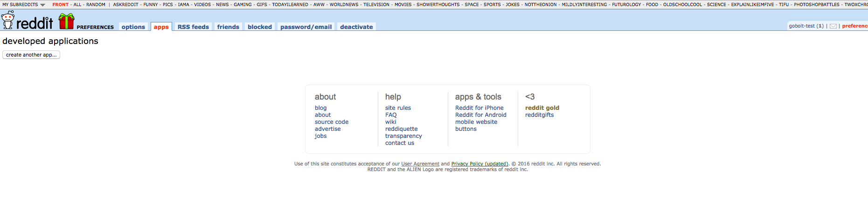Viewport: 868px width, 208px height.
Task: Visit TODAYILEARNED subreddit
Action: tap(290, 5)
